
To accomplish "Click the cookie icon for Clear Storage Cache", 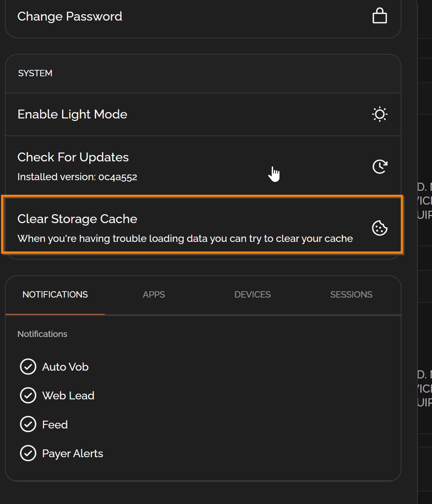I will click(x=380, y=228).
